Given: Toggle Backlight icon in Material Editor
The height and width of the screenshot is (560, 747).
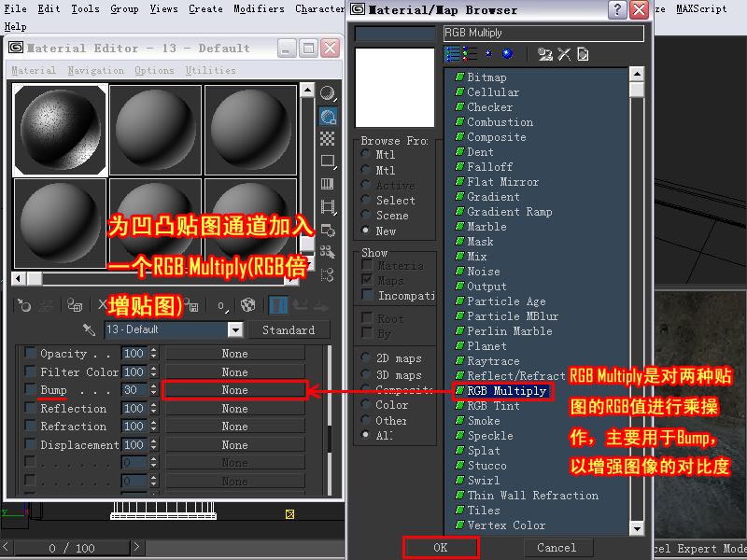Looking at the screenshot, I should click(x=328, y=116).
